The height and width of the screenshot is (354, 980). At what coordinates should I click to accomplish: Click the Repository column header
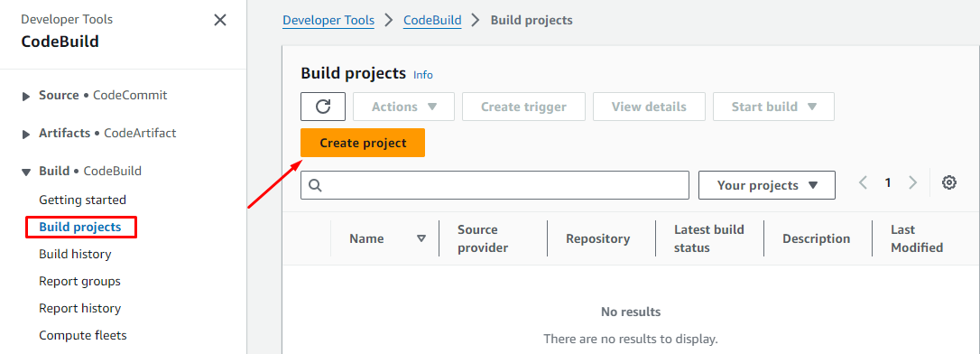point(598,238)
